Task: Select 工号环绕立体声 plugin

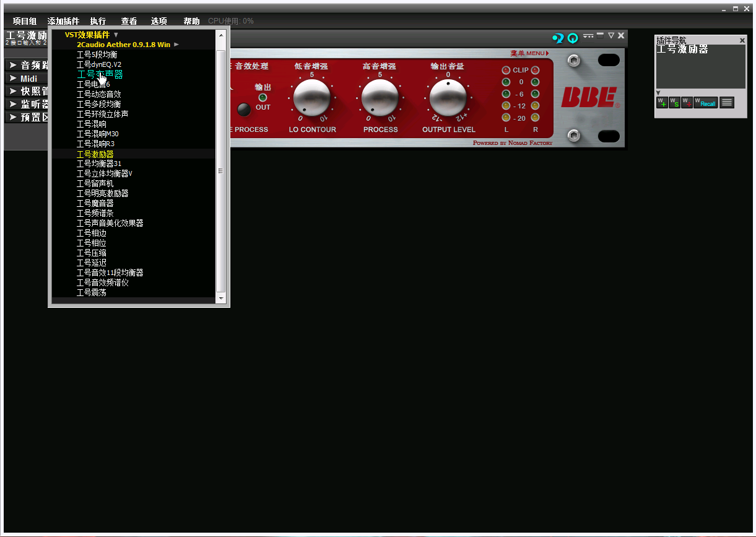Action: pos(102,114)
